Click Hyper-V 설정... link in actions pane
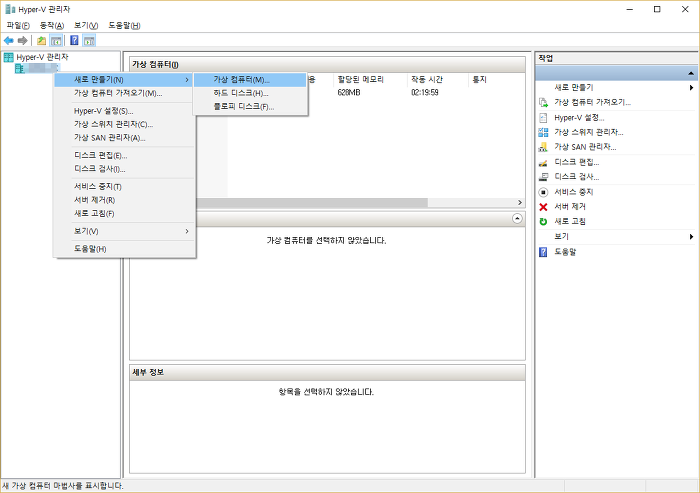The image size is (700, 493). [x=579, y=118]
